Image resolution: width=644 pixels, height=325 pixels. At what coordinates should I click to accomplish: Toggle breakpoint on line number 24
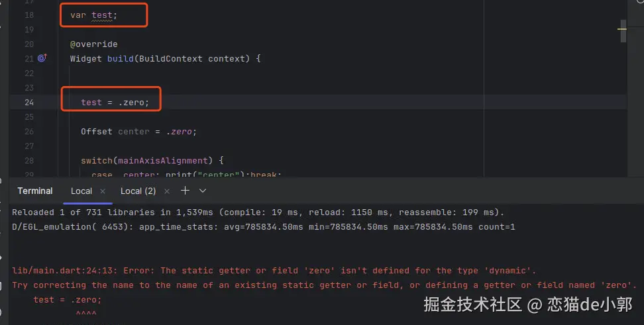point(28,102)
